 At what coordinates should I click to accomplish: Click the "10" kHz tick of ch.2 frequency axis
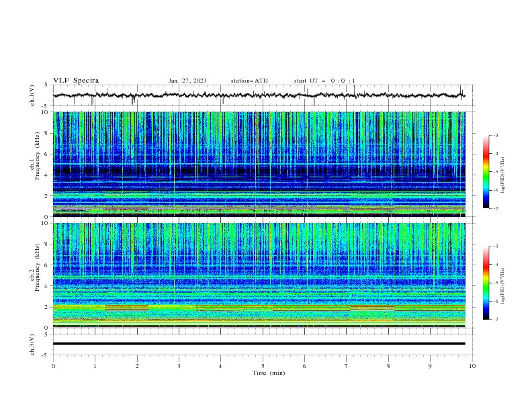tap(46, 223)
